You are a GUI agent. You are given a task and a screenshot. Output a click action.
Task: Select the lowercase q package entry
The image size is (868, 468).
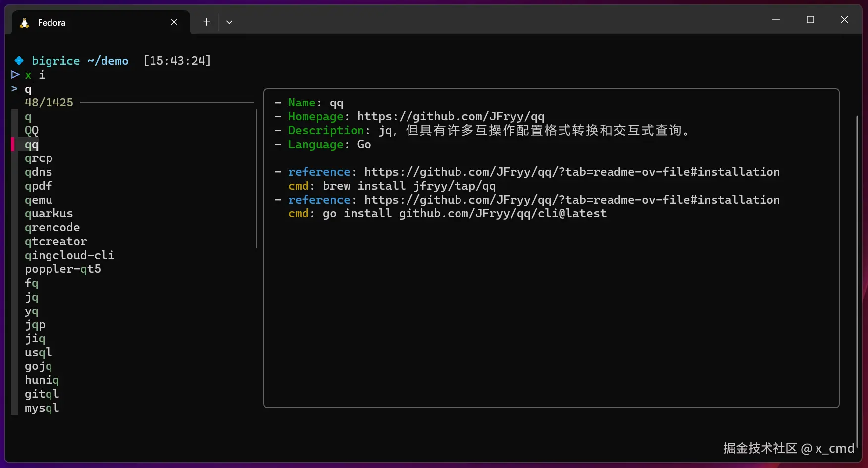(x=28, y=117)
